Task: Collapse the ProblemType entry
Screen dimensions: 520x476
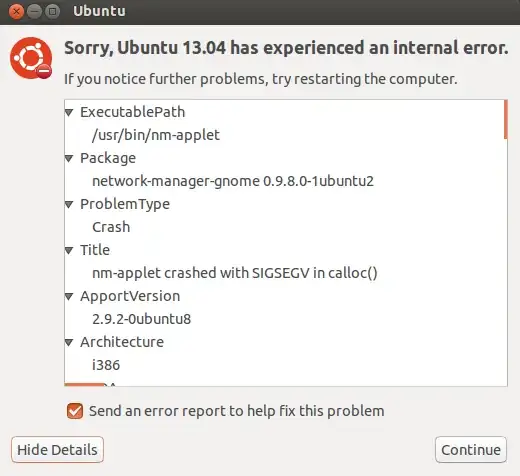Action: (69, 204)
